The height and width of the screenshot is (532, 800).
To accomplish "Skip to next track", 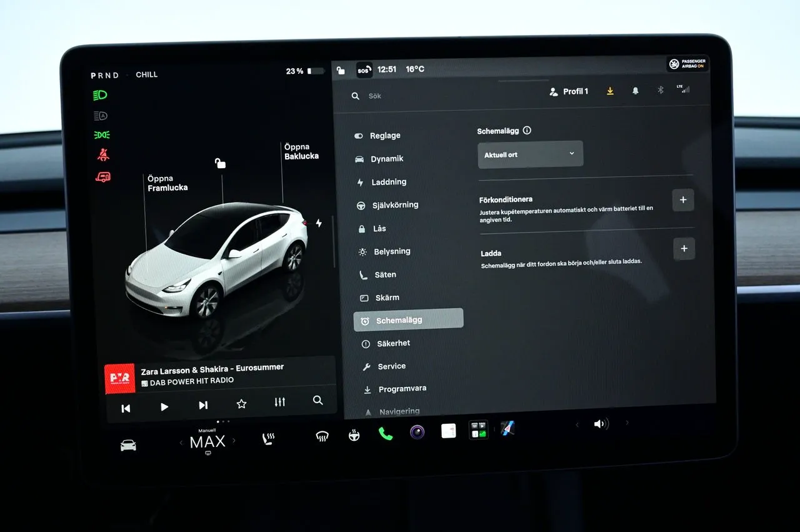I will [203, 405].
